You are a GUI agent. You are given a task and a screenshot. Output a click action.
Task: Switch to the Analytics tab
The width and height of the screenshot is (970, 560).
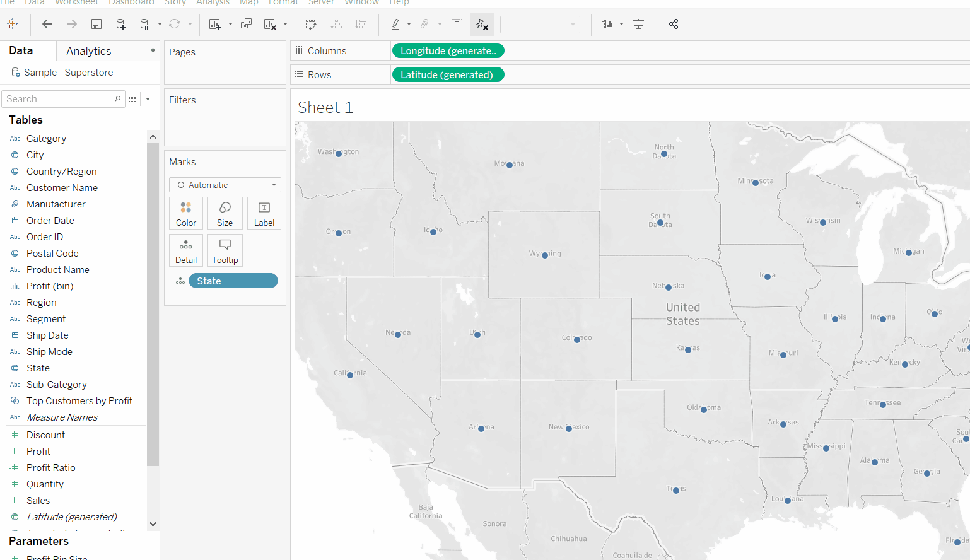(89, 51)
